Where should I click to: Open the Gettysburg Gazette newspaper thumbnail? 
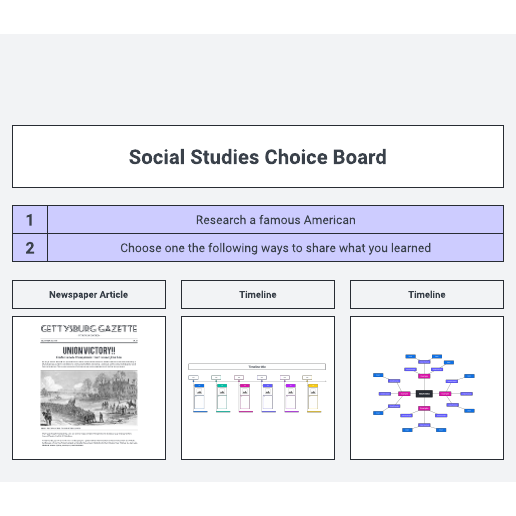tap(89, 388)
